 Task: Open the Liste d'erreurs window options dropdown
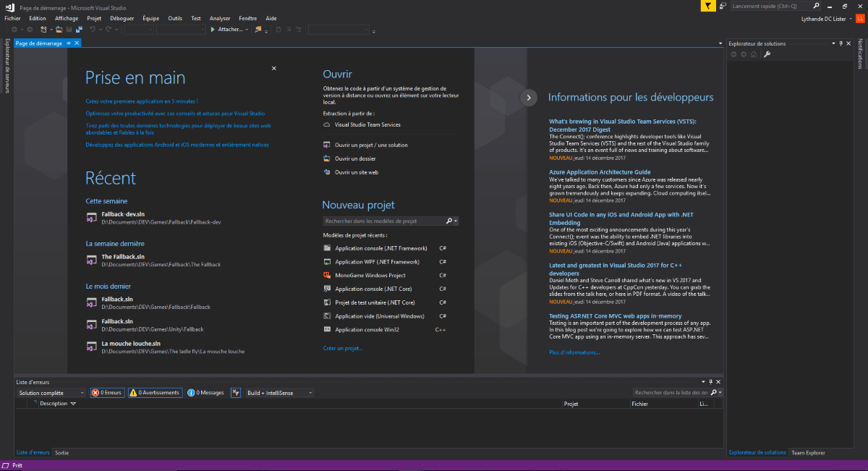pos(702,381)
